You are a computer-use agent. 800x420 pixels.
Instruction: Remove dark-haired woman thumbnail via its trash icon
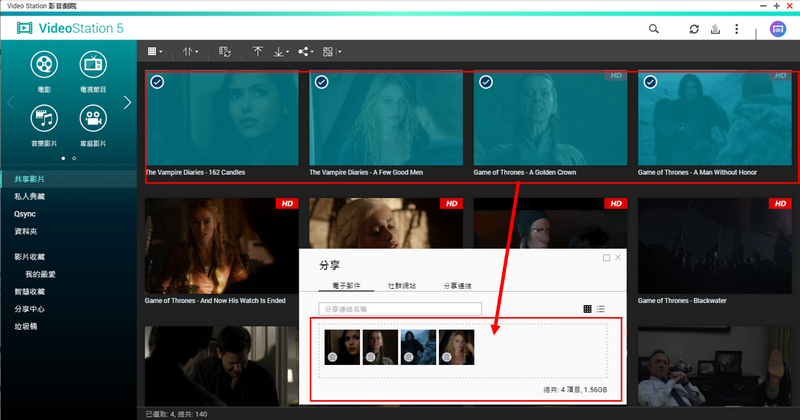[x=333, y=357]
